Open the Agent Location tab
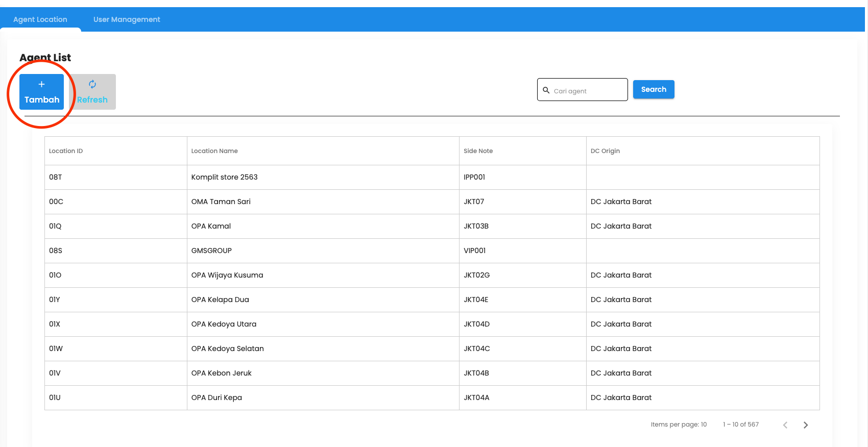The height and width of the screenshot is (447, 868). point(40,19)
